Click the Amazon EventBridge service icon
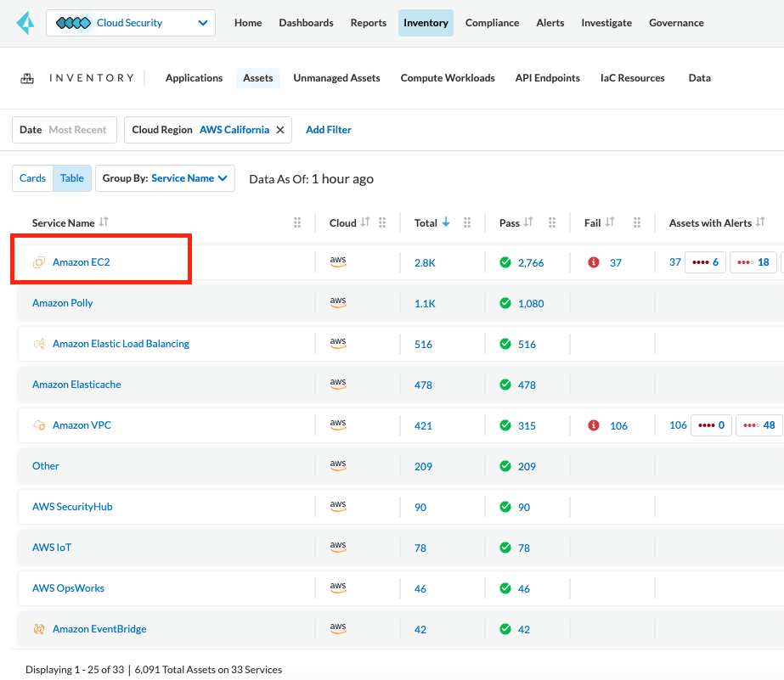 39,629
